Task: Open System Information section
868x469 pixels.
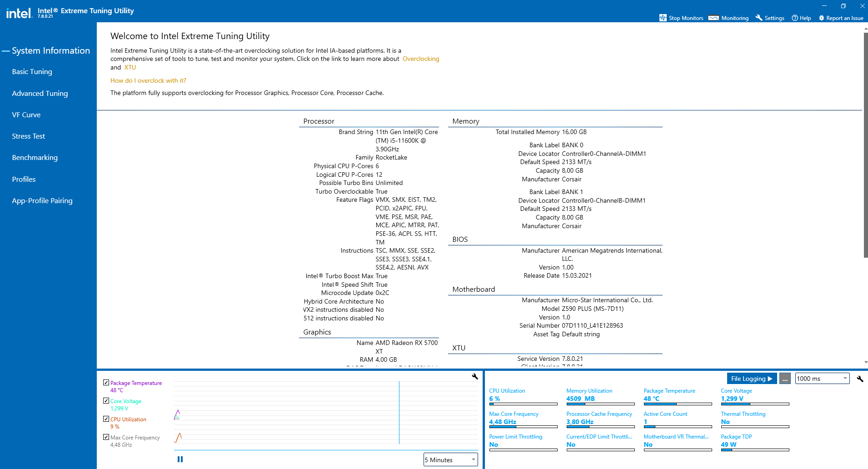Action: 51,50
